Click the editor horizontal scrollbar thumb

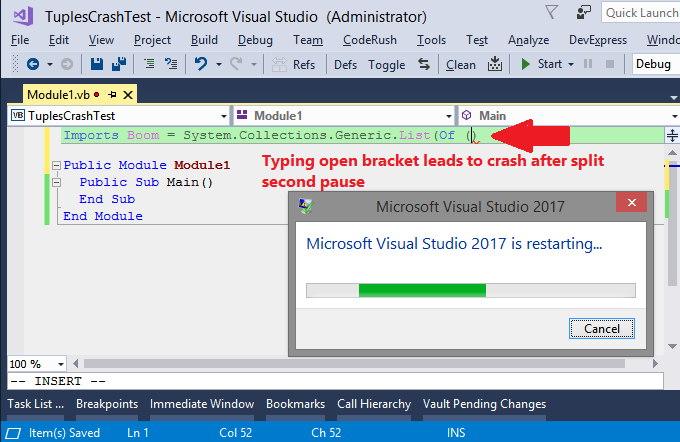click(x=354, y=363)
